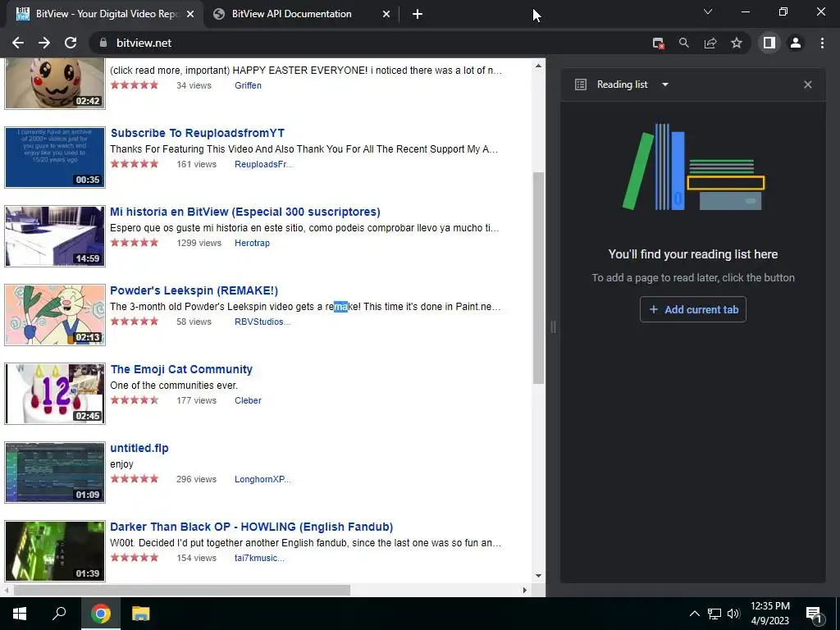Click the vertical scrollbar thumb
This screenshot has width=840, height=630.
click(x=538, y=277)
